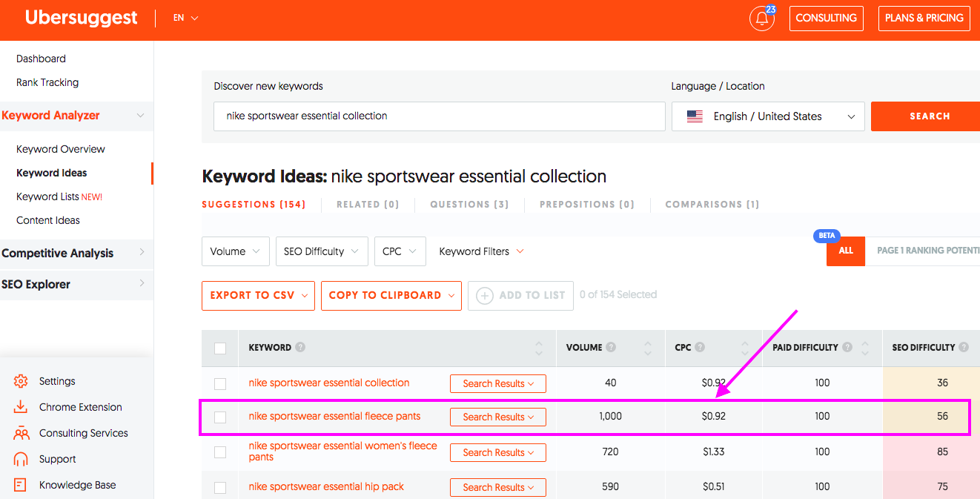
Task: Click the Knowledge Base book icon
Action: click(21, 485)
